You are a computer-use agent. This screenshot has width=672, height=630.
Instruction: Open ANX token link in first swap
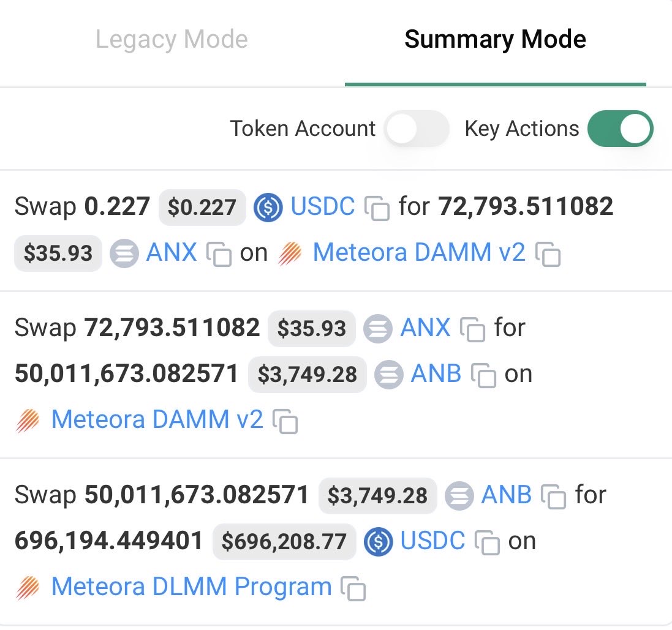click(x=172, y=252)
